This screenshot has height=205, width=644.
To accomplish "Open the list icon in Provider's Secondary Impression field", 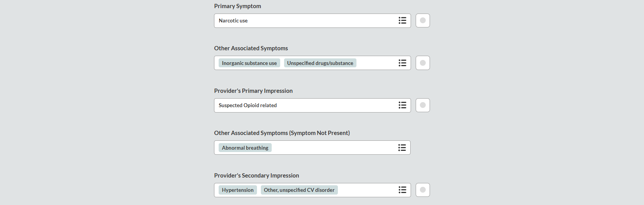I will pos(402,190).
